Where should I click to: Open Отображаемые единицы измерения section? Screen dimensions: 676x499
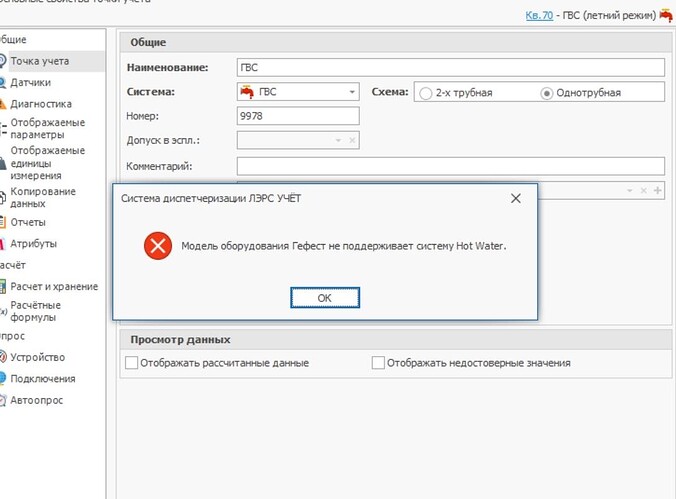47,163
